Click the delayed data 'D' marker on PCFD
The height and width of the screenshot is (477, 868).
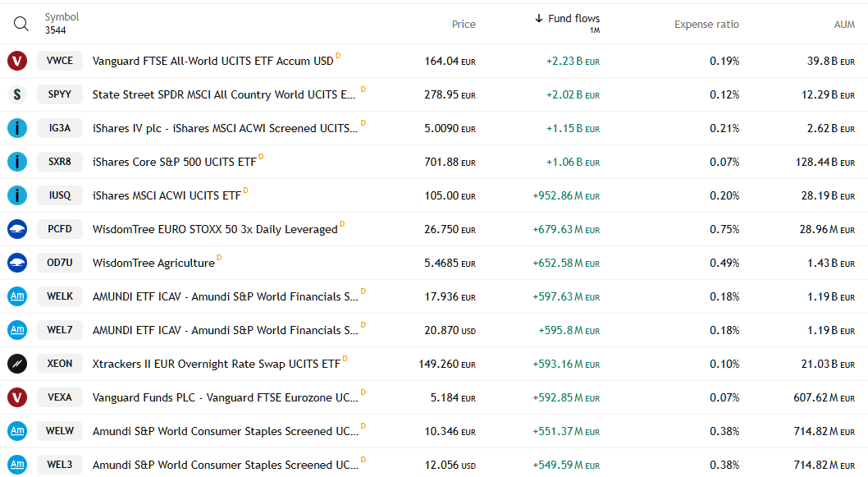(342, 224)
